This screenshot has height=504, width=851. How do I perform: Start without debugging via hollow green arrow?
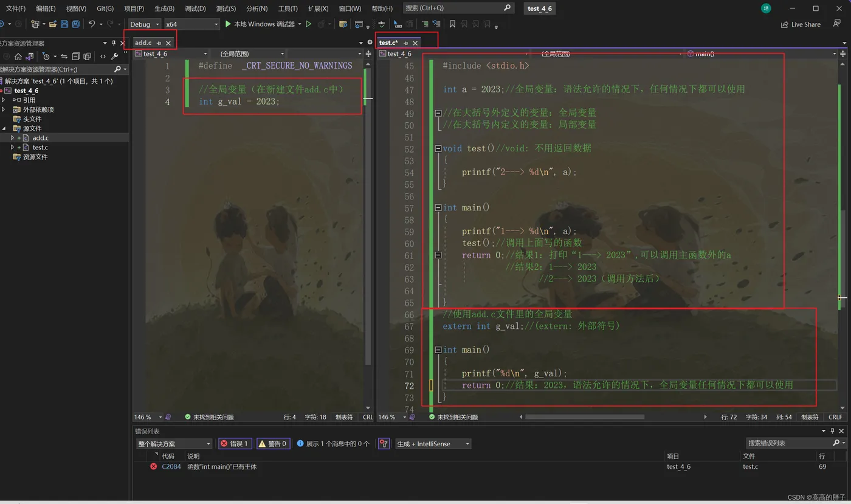click(x=309, y=24)
